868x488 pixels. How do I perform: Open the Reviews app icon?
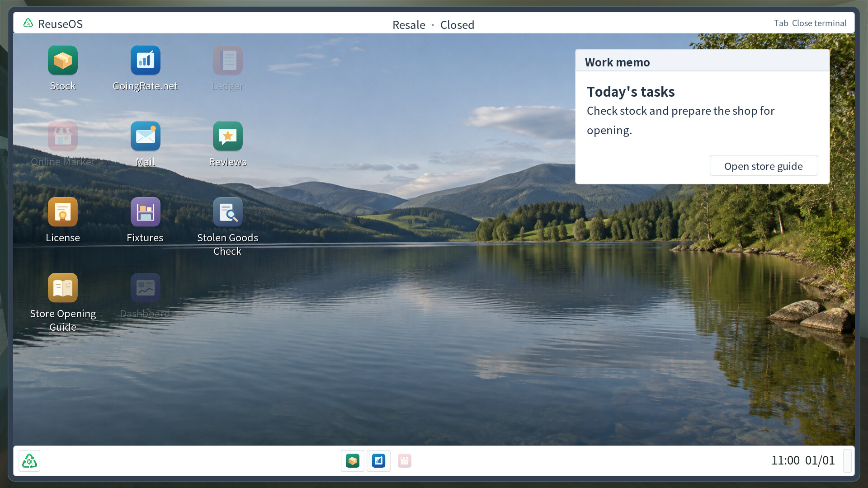[228, 136]
